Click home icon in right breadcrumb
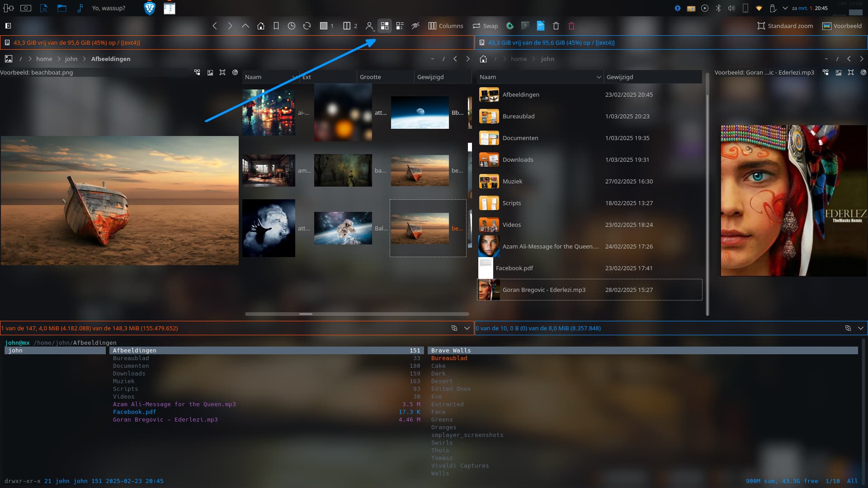Viewport: 868px width, 488px height. 483,59
